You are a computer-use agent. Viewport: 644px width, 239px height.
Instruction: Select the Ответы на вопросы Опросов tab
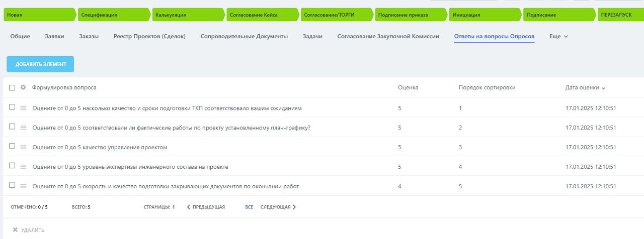494,37
